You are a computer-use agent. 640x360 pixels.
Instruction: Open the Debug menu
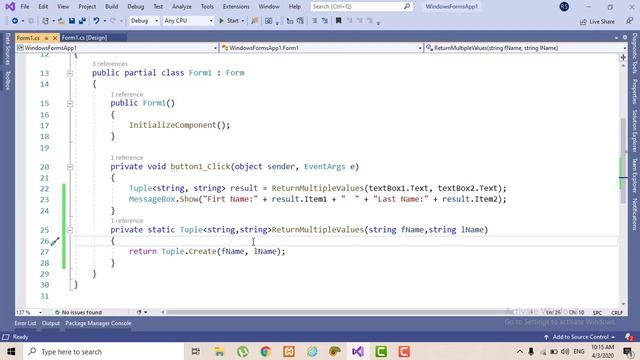[136, 7]
